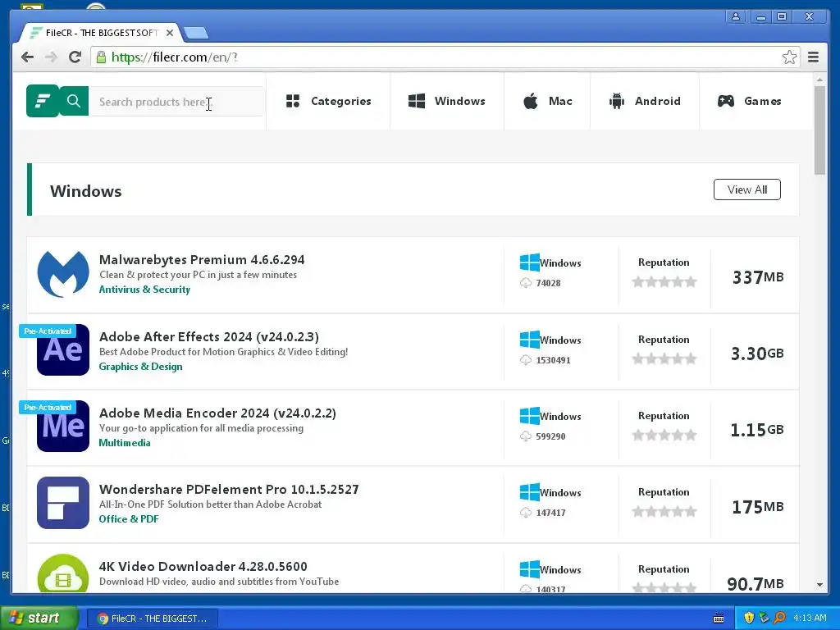
Task: Open the Windows Start menu
Action: coord(38,619)
